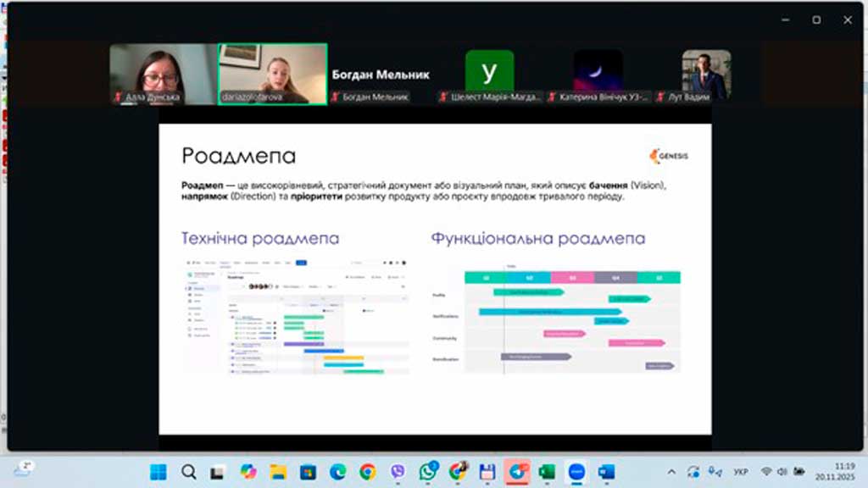The width and height of the screenshot is (868, 488).
Task: Open Microsoft Edge from the taskbar
Action: point(337,471)
